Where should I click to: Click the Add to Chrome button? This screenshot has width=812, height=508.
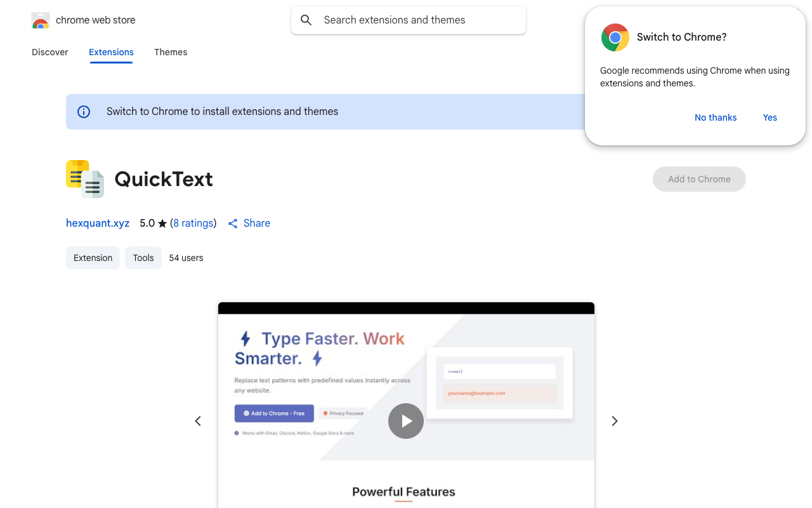tap(699, 179)
